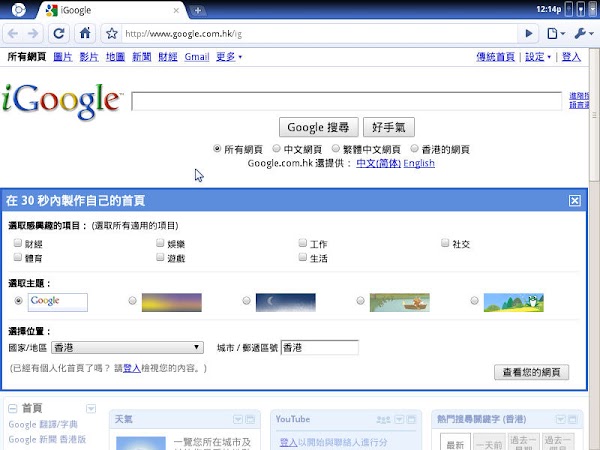The image size is (600, 450).
Task: Open 財經 in top navigation
Action: (x=168, y=57)
